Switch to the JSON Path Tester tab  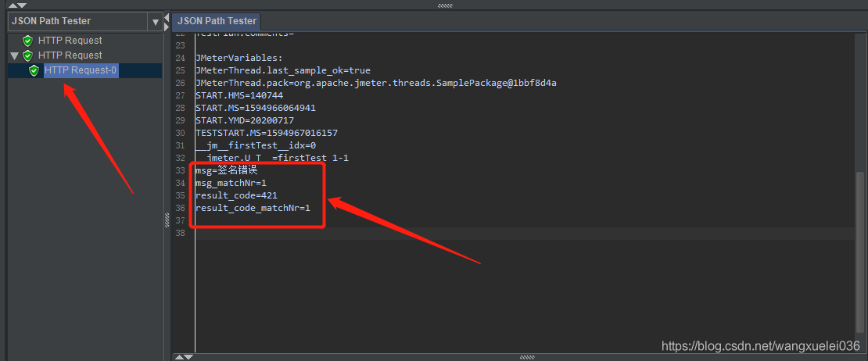click(x=217, y=21)
